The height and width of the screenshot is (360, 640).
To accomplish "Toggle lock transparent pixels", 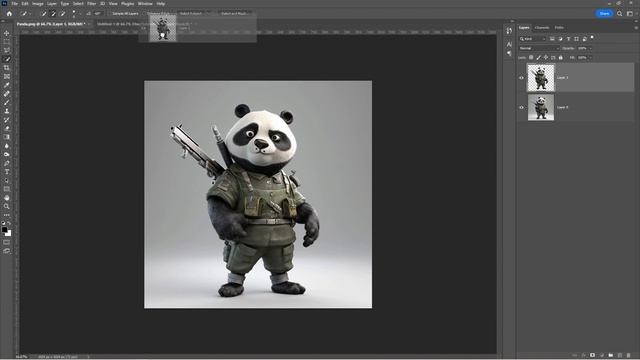I will tap(531, 58).
